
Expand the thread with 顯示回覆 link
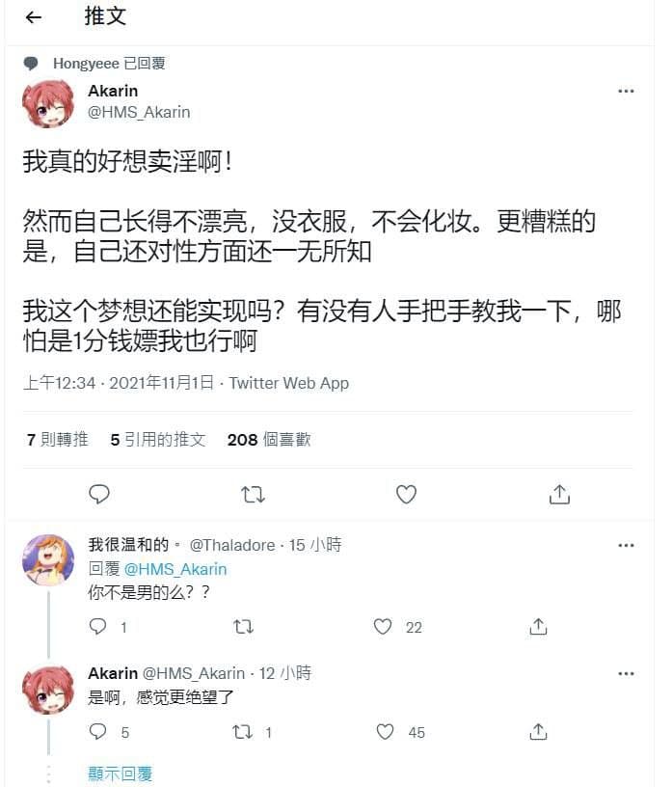(x=121, y=773)
